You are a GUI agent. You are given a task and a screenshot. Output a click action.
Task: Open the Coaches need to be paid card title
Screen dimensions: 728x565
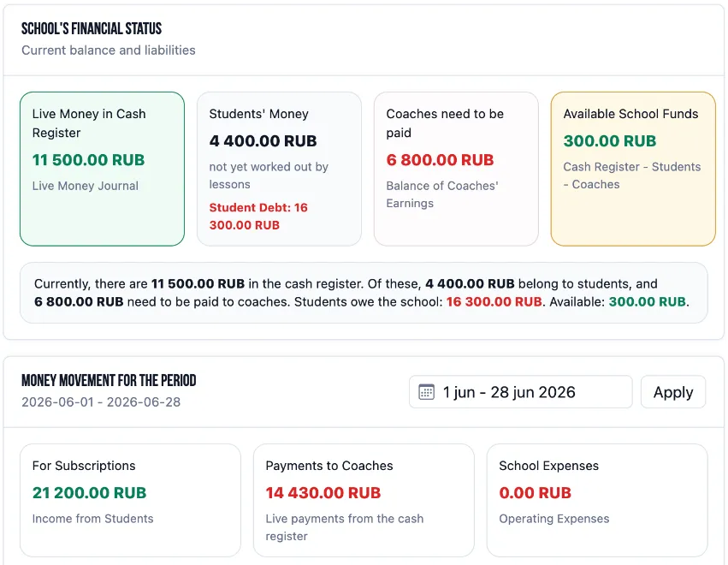[445, 123]
